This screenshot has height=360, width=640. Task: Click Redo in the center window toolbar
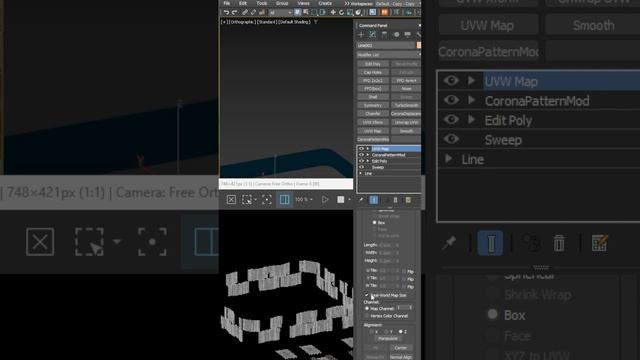click(235, 12)
